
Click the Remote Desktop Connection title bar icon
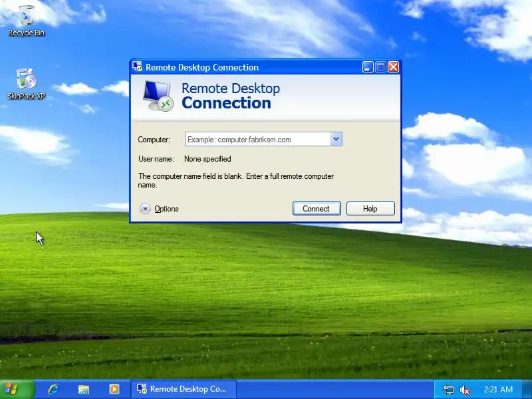[x=138, y=67]
